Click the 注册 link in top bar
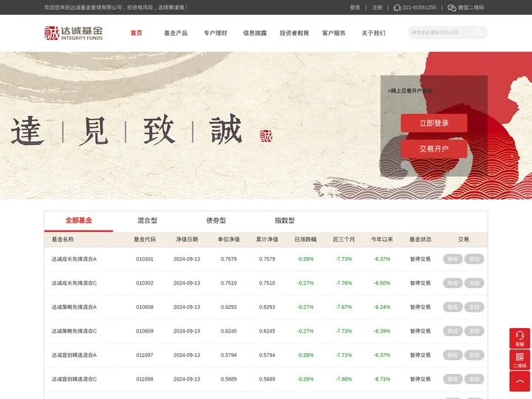The width and height of the screenshot is (532, 399). [x=377, y=7]
